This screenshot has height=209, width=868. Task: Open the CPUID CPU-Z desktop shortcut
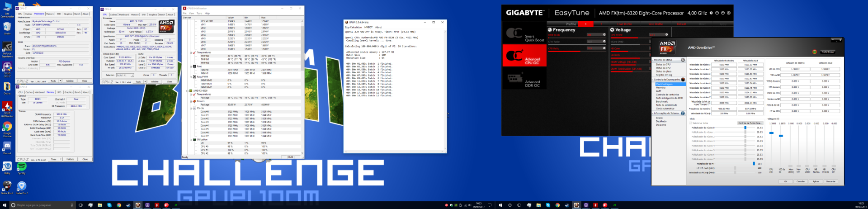pos(7,70)
